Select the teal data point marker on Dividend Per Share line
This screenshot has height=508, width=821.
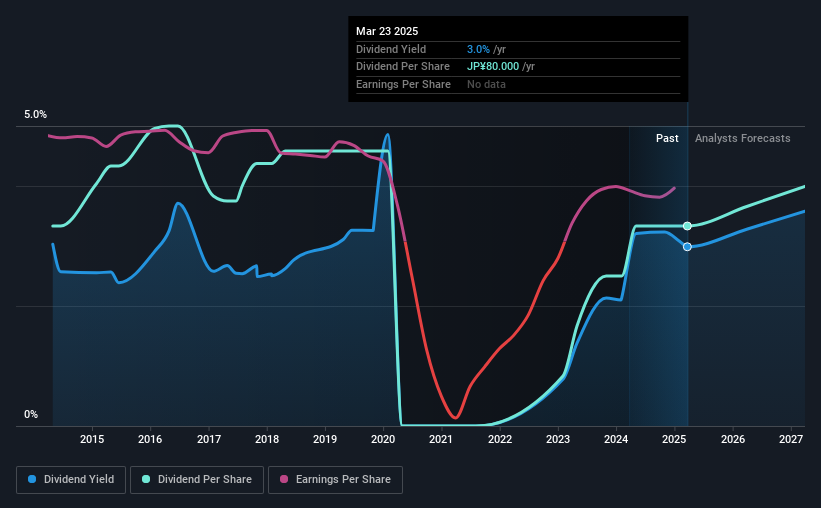(x=687, y=226)
